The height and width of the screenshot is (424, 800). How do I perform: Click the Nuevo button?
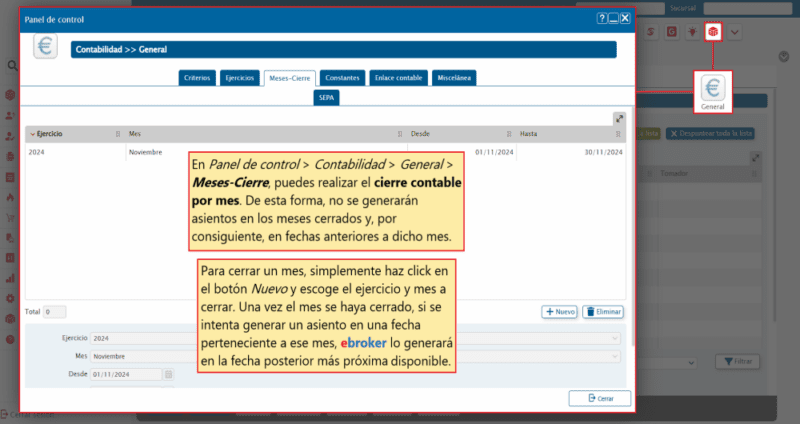tap(559, 312)
